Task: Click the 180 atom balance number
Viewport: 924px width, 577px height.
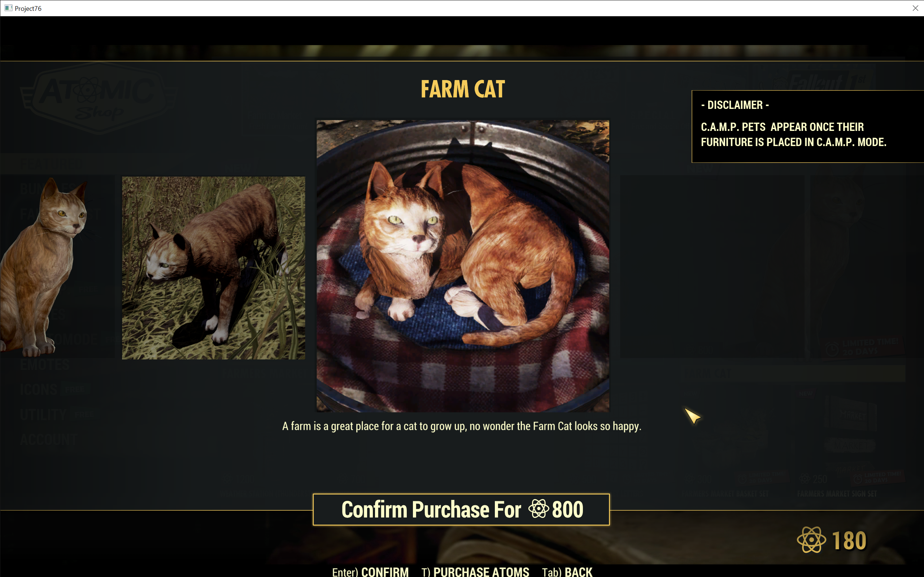Action: click(849, 540)
